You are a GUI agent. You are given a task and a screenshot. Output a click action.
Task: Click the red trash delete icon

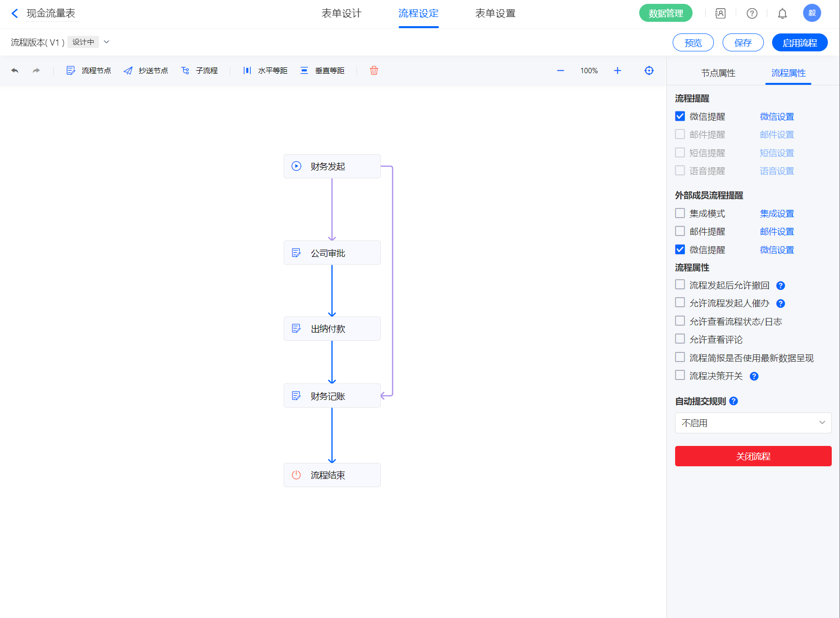click(x=374, y=71)
